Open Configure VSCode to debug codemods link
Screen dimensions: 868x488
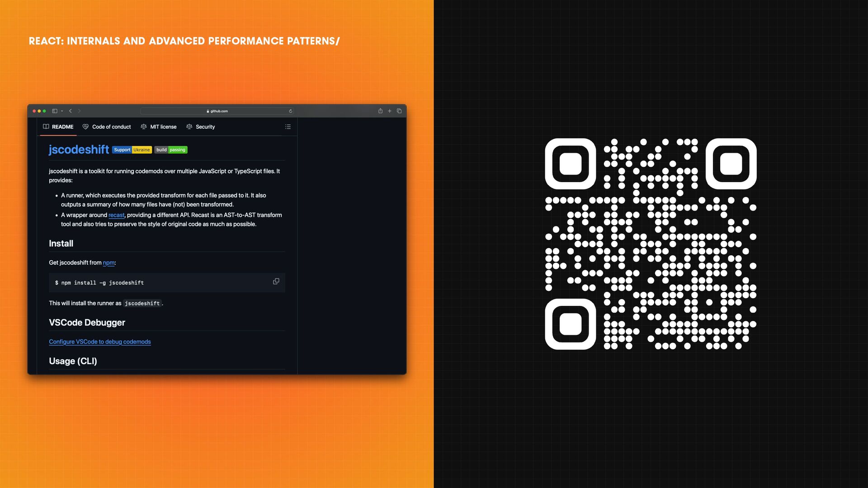(100, 342)
